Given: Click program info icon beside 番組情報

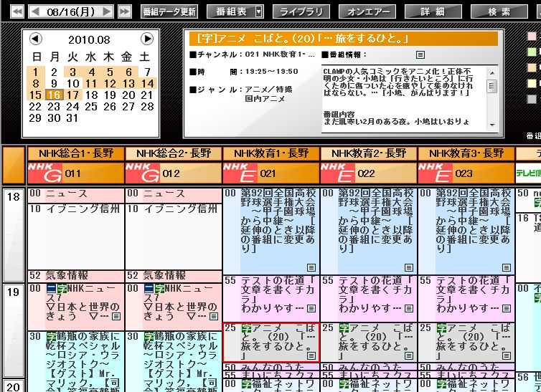Looking at the screenshot, I should pos(420,54).
